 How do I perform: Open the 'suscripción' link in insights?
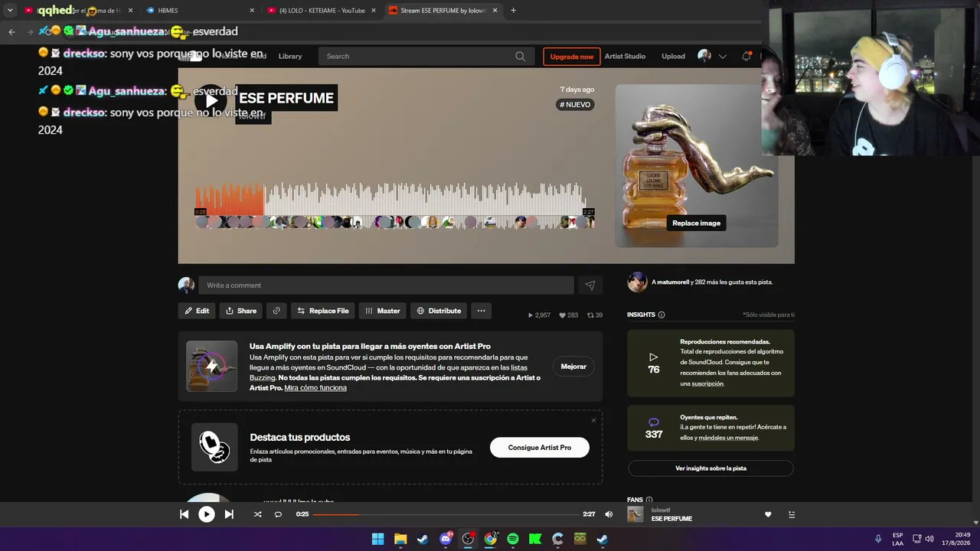click(707, 384)
